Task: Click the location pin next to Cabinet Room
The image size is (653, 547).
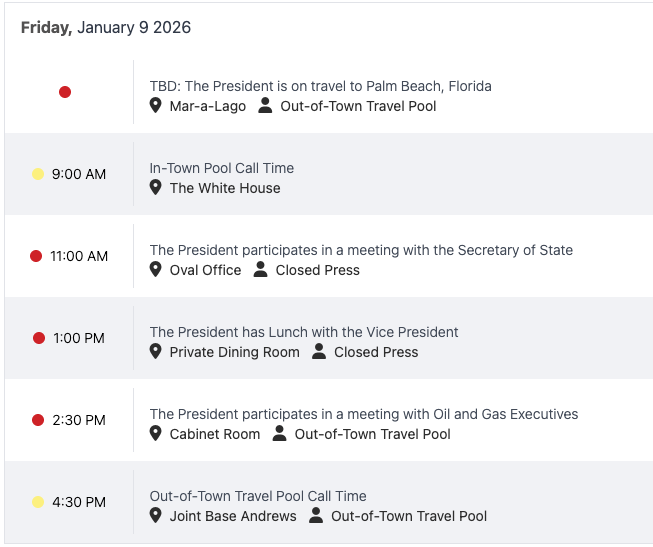Action: [156, 434]
